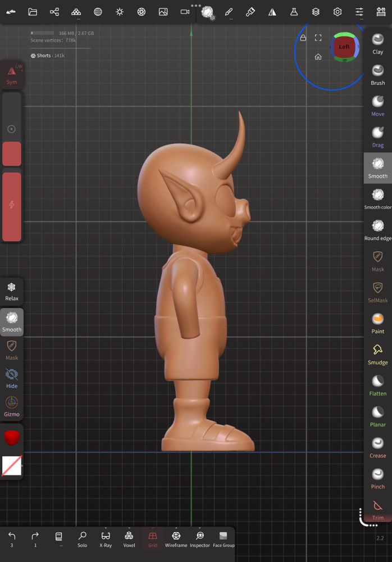The height and width of the screenshot is (562, 392).
Task: Open the rightmost top bar icon menu
Action: coord(381,12)
